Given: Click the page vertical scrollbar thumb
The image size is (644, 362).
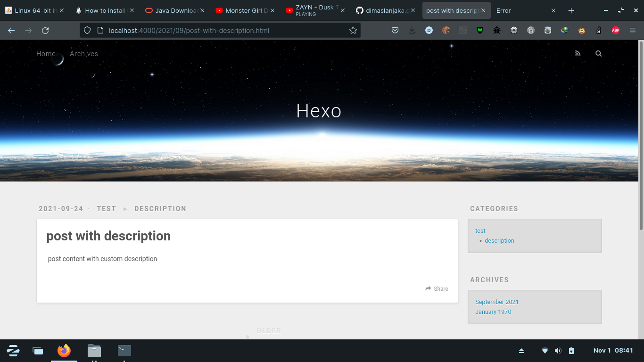Looking at the screenshot, I should click(x=641, y=135).
